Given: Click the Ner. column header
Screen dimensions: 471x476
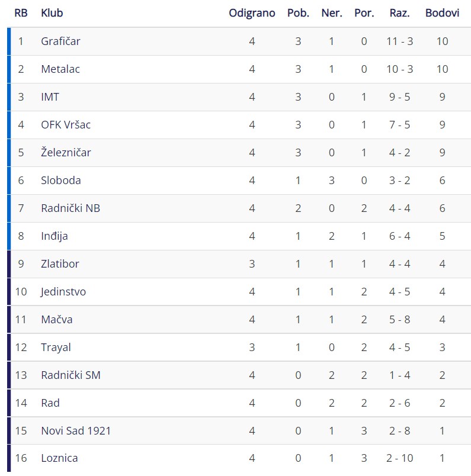Looking at the screenshot, I should [x=332, y=13].
